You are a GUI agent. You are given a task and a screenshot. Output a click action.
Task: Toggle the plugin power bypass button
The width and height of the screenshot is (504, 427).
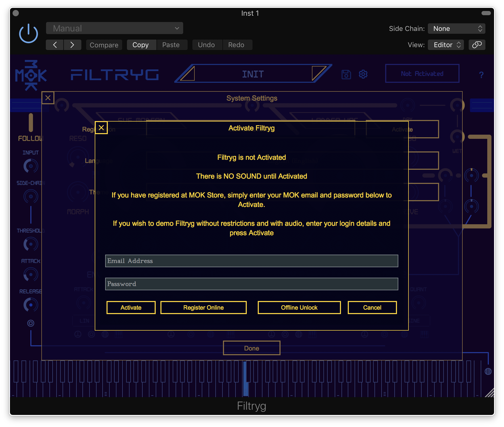[x=29, y=34]
